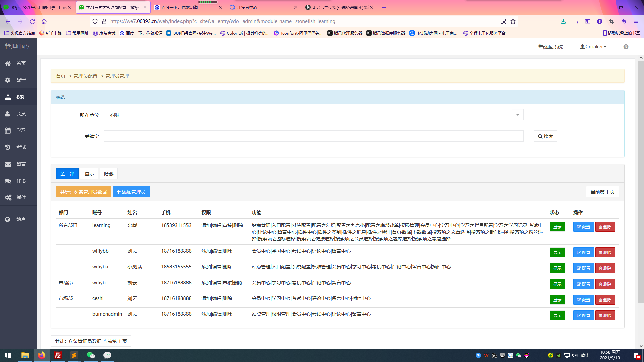Open 首页 home icon in sidebar
Viewport: 644px width, 362px height.
[x=8, y=63]
